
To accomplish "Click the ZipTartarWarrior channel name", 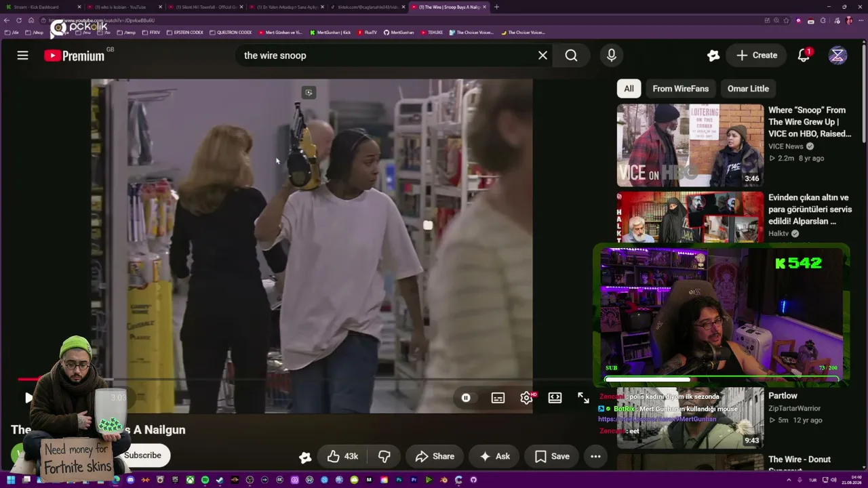I will coord(795,409).
